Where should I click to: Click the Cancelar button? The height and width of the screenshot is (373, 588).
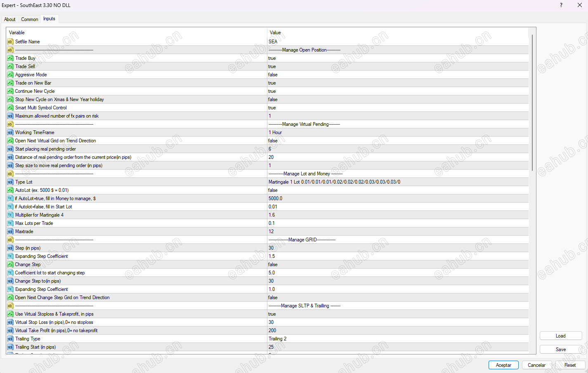[x=537, y=365]
